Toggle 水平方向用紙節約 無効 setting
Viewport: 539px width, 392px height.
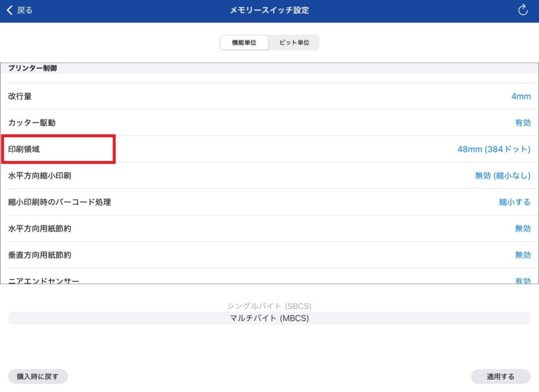pos(522,229)
